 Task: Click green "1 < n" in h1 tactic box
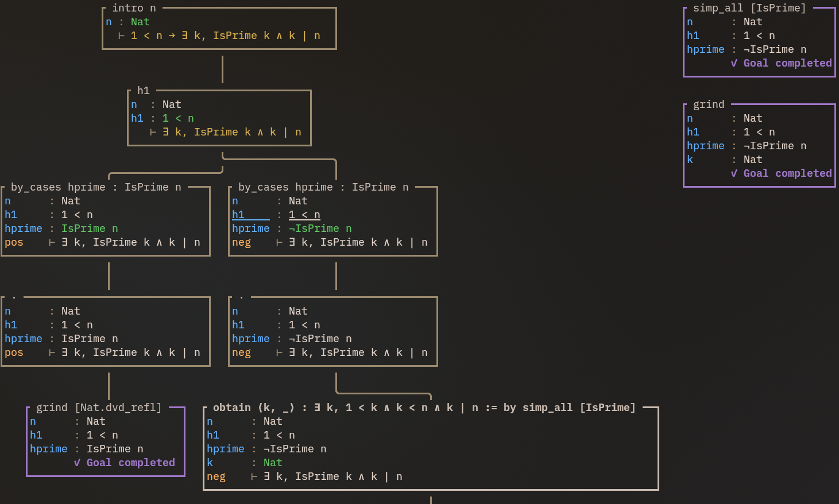(178, 118)
